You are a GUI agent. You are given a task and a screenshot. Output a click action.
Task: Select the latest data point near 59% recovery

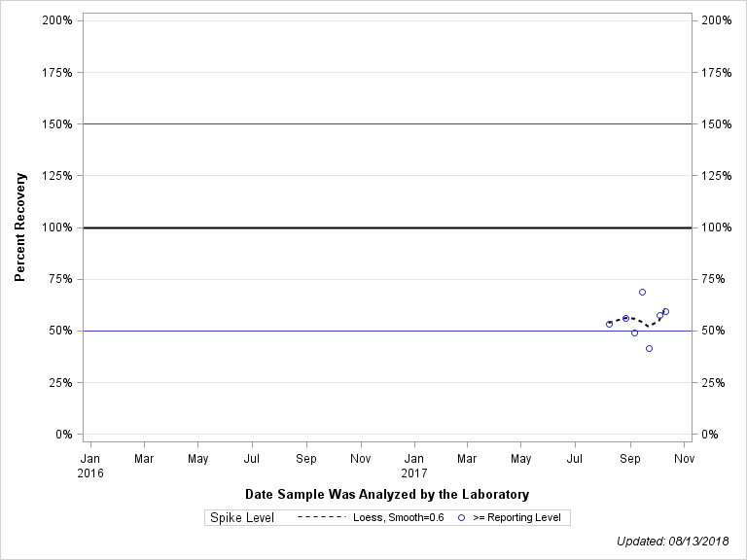665,311
